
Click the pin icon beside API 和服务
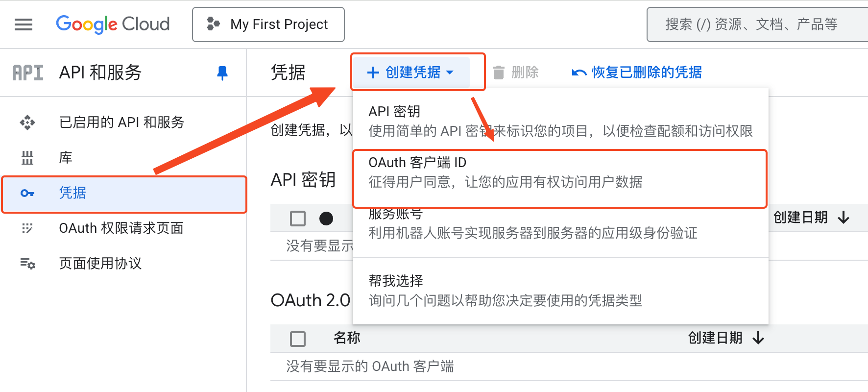[x=222, y=73]
